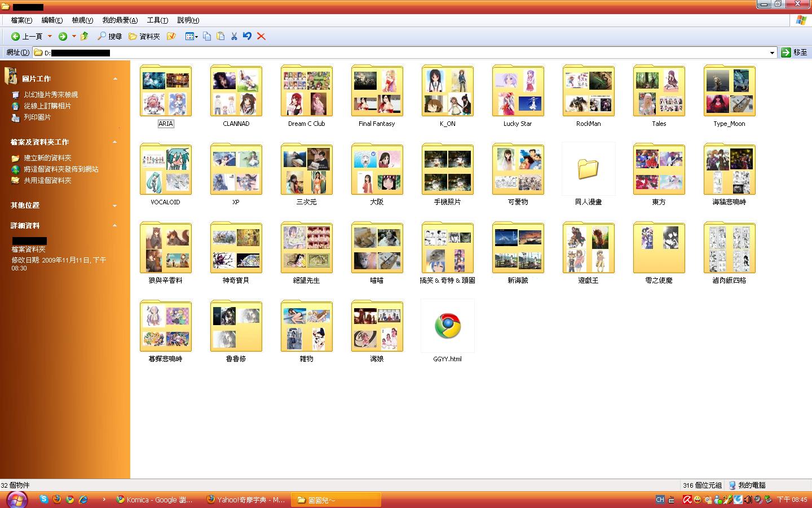Image resolution: width=812 pixels, height=508 pixels.
Task: Click the green Forward arrow icon
Action: tap(63, 36)
